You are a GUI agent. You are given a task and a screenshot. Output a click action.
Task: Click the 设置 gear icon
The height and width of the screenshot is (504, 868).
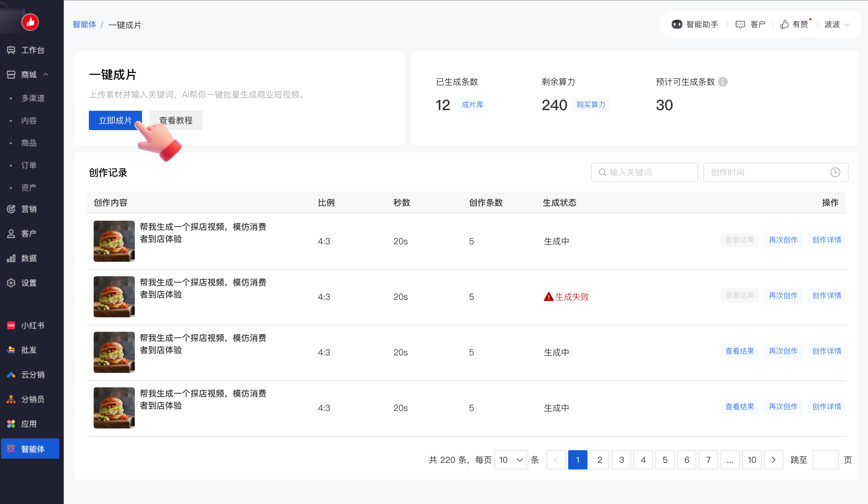click(x=11, y=283)
